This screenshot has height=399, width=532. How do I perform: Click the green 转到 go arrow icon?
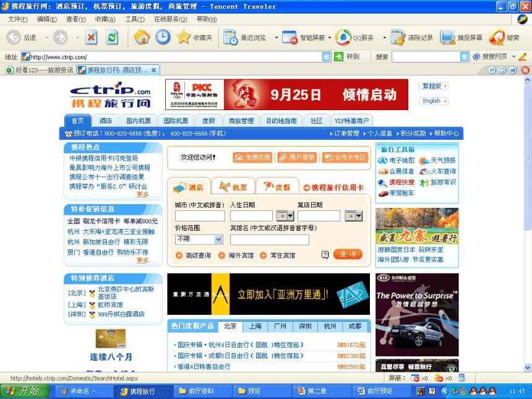tap(338, 57)
